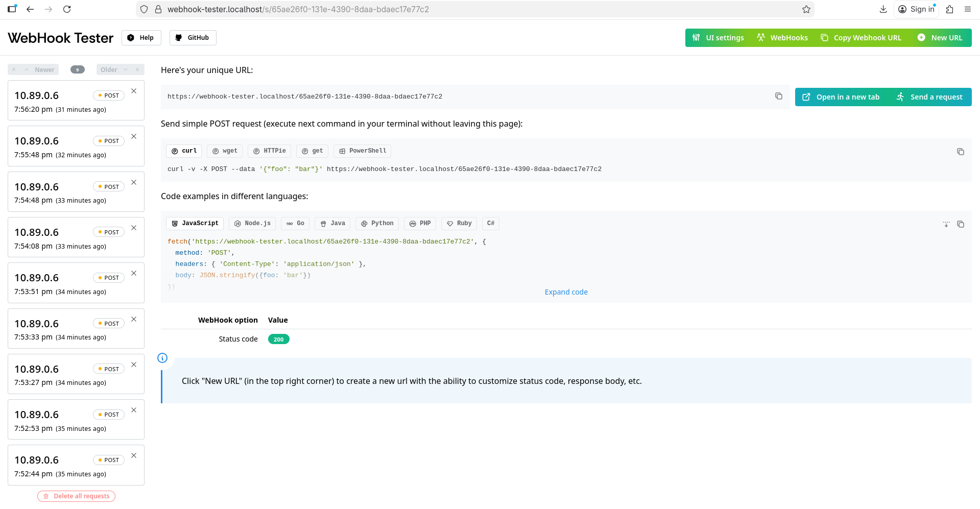Click the 200 status code badge

coord(279,340)
